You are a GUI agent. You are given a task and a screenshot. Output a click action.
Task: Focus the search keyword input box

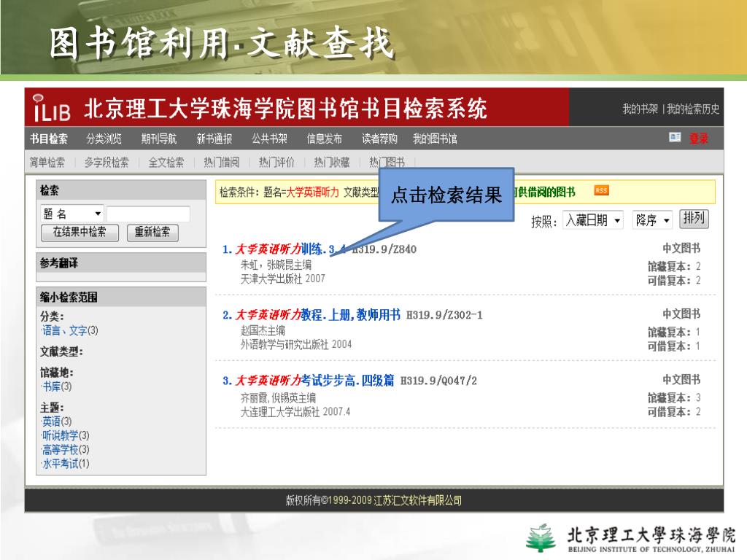coord(148,214)
